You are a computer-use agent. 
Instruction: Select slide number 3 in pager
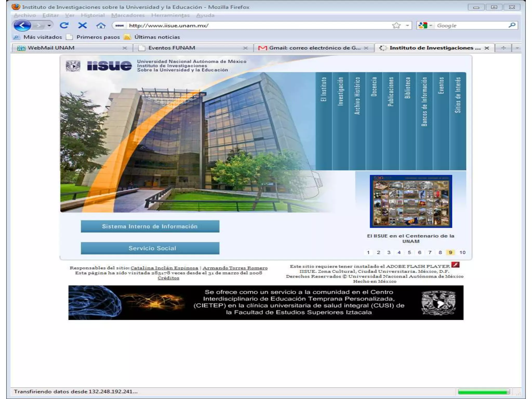[x=389, y=252]
